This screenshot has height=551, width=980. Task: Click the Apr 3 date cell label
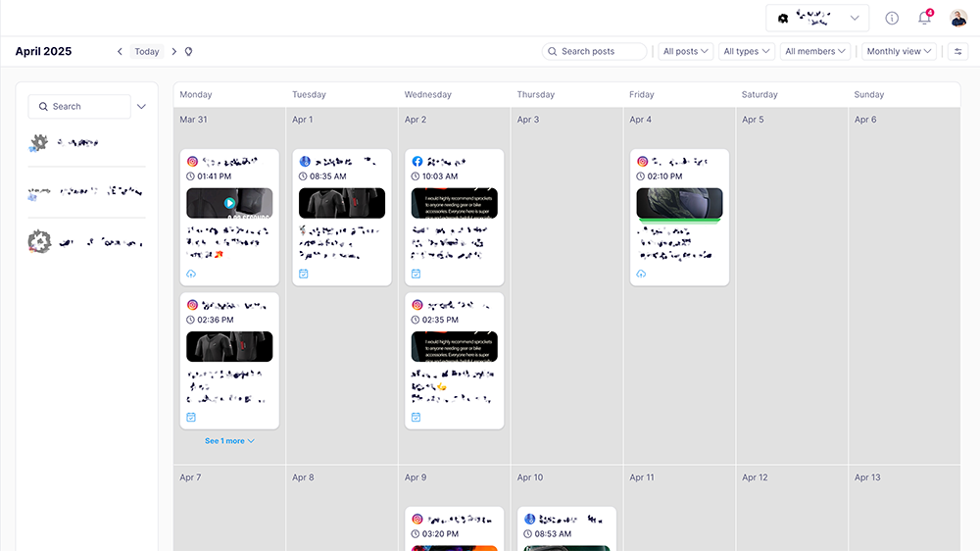point(528,120)
